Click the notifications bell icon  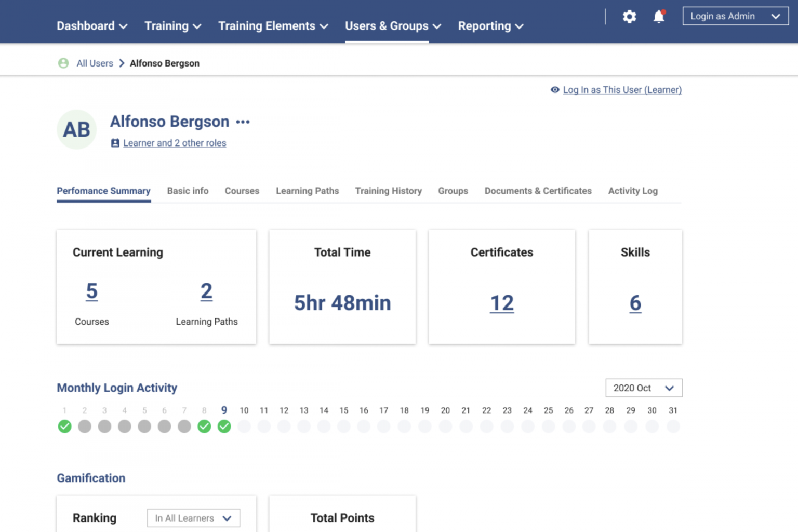[x=658, y=17]
